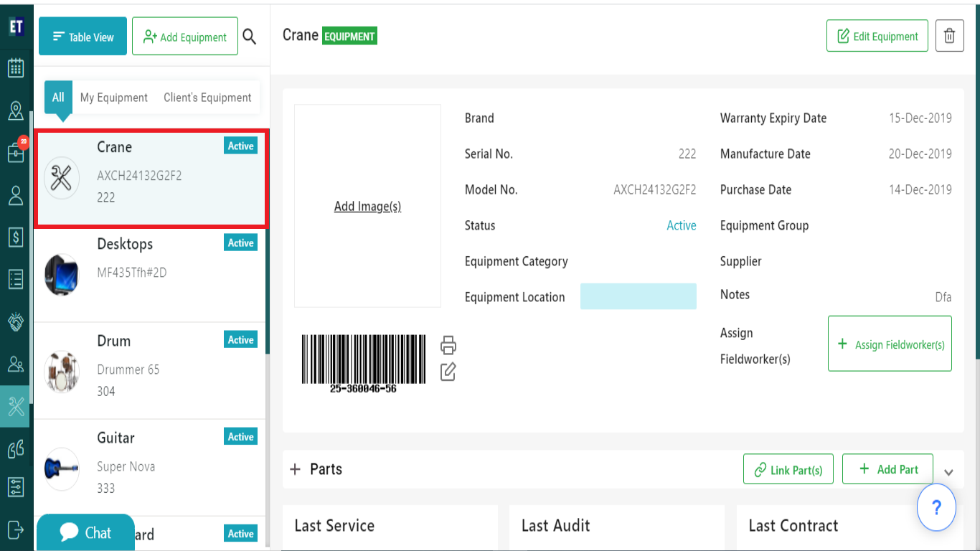980x551 pixels.
Task: Click the plus icon beside Parts
Action: click(x=295, y=469)
